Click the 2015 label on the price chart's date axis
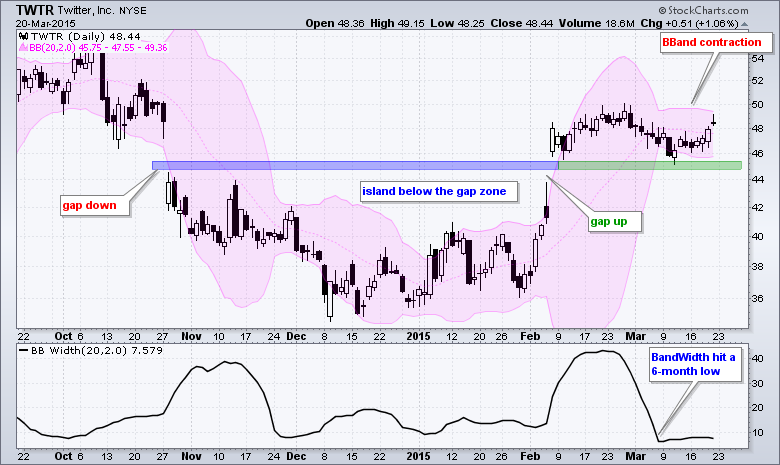Image resolution: width=780 pixels, height=465 pixels. (x=418, y=336)
